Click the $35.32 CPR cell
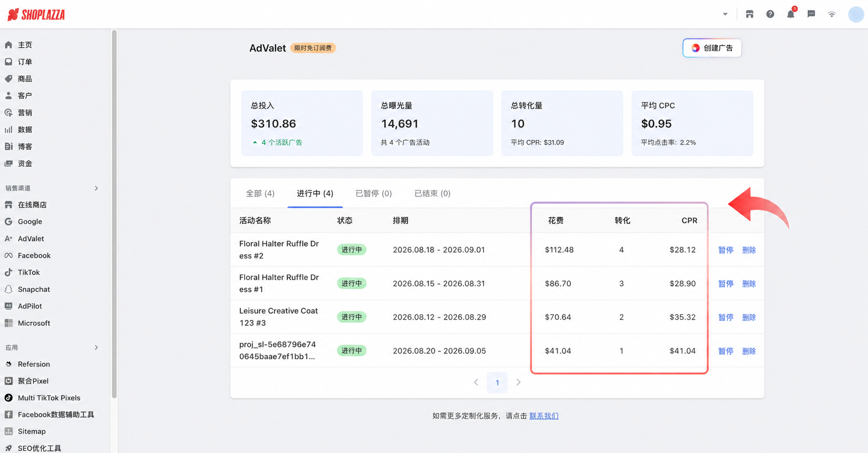The width and height of the screenshot is (868, 453). point(682,317)
